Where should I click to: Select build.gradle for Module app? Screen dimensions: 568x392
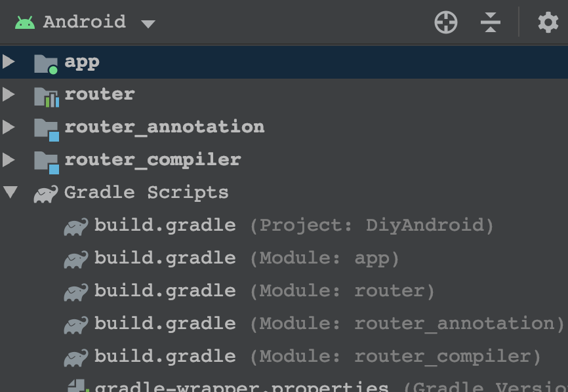[165, 258]
